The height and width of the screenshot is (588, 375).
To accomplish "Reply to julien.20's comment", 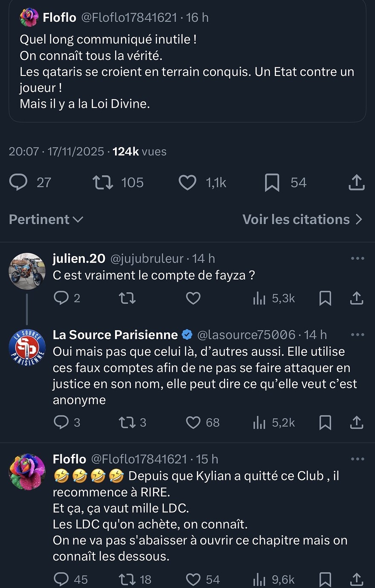I will 61,298.
